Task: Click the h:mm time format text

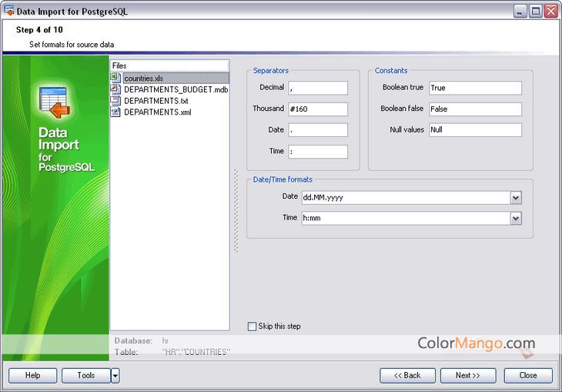Action: (x=312, y=218)
